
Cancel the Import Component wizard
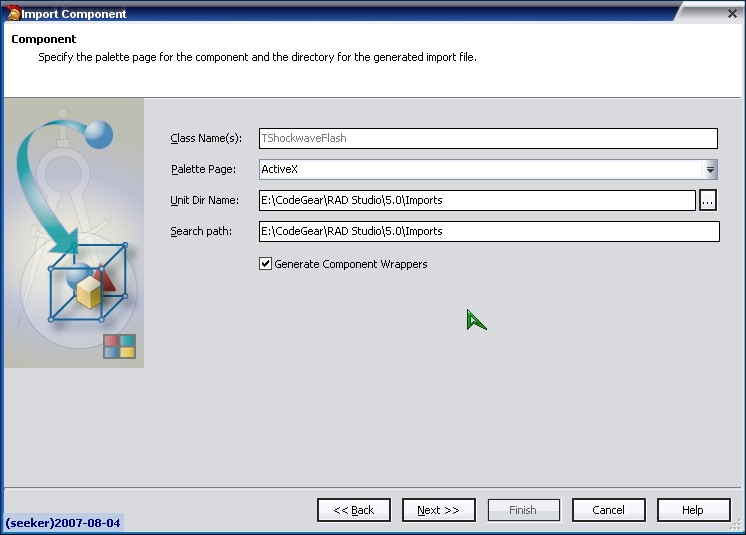click(609, 510)
